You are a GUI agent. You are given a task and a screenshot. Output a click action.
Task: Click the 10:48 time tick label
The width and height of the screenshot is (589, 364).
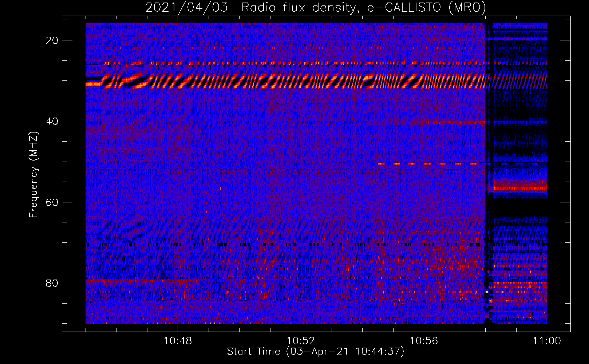178,341
